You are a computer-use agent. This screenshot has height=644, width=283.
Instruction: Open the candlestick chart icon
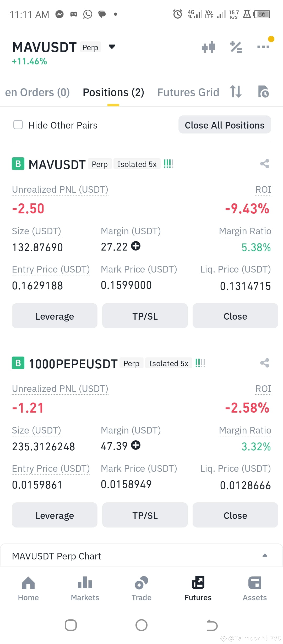point(208,47)
